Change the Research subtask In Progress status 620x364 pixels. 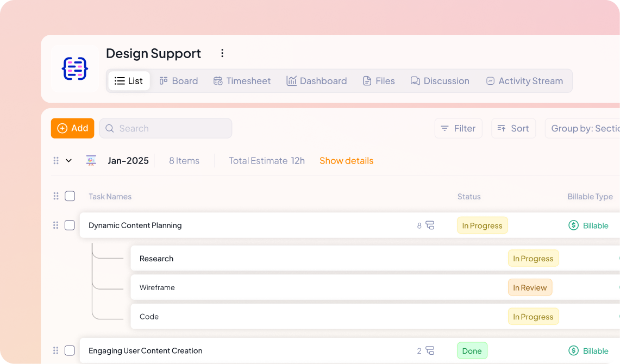[x=533, y=259]
